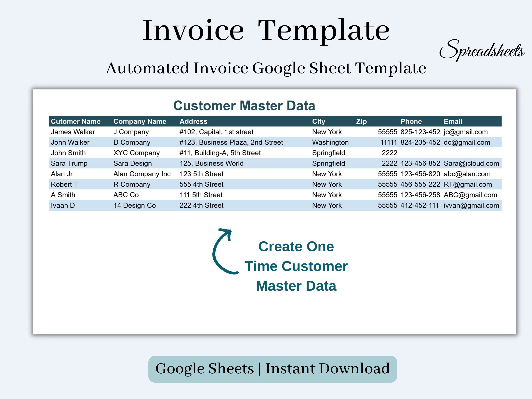
Task: Click address '222 4th Street'
Action: click(202, 205)
